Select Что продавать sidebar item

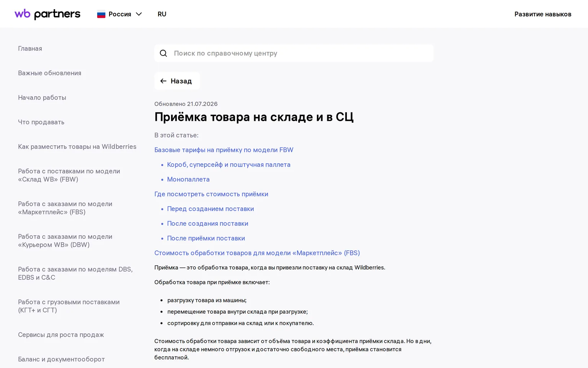point(41,122)
